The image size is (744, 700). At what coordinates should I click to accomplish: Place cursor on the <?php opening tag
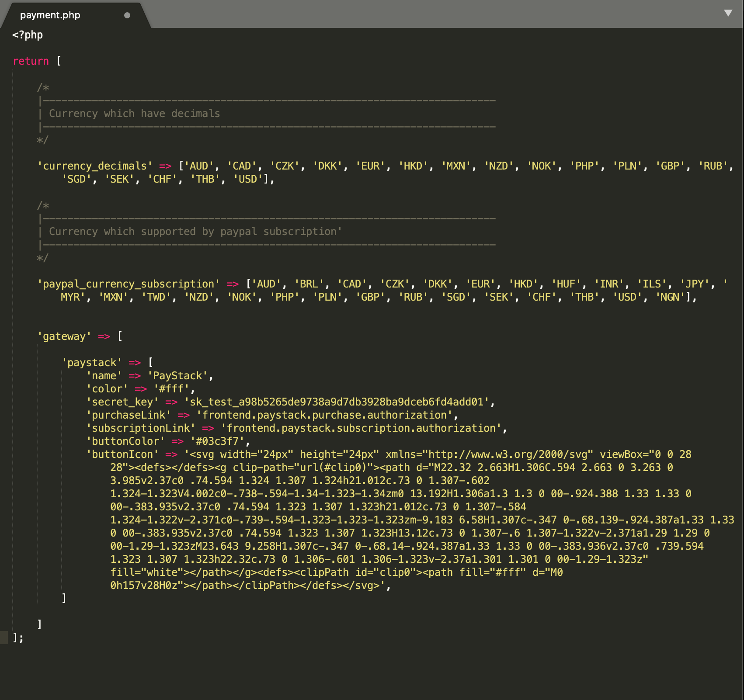click(x=28, y=35)
